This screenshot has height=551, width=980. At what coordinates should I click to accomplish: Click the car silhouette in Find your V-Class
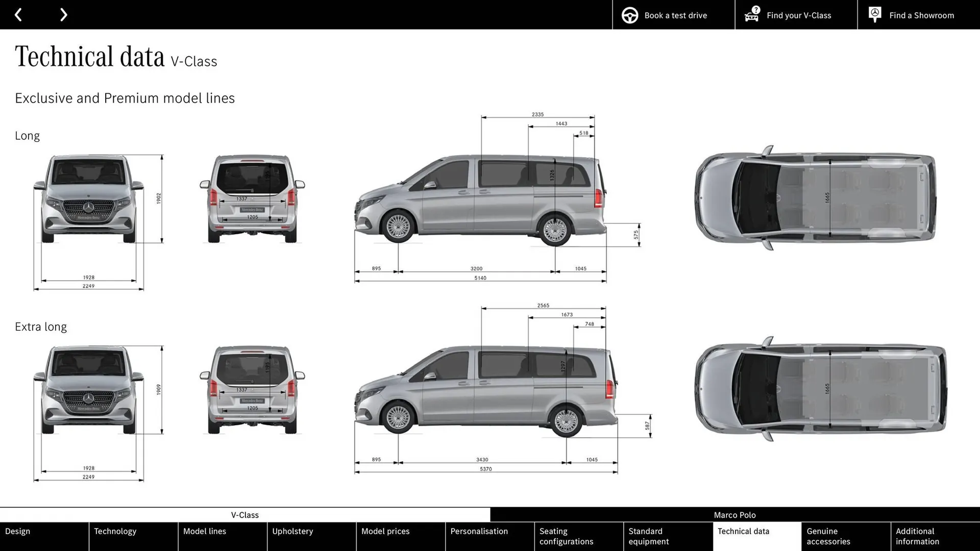(751, 17)
